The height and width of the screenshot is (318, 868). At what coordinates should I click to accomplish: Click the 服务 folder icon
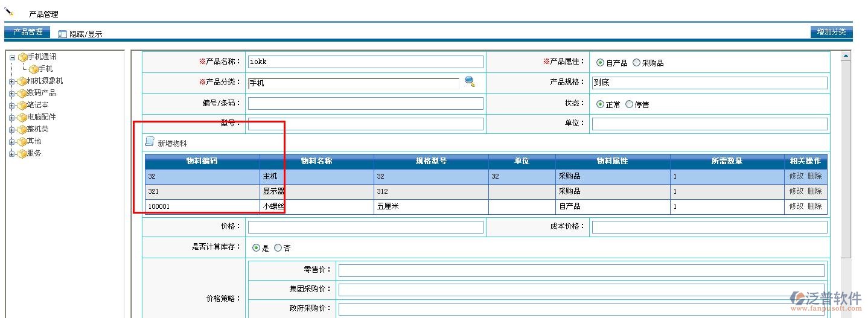click(22, 153)
